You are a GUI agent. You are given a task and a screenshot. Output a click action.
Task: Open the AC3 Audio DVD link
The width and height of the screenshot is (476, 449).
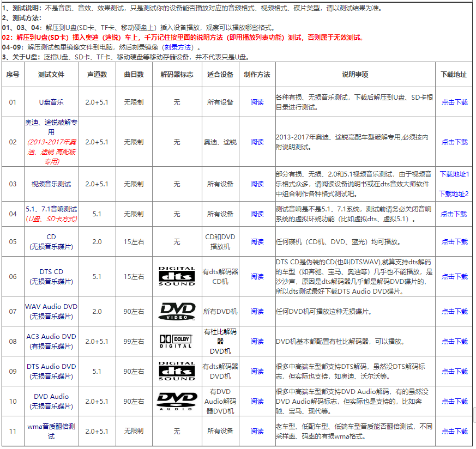point(51,341)
